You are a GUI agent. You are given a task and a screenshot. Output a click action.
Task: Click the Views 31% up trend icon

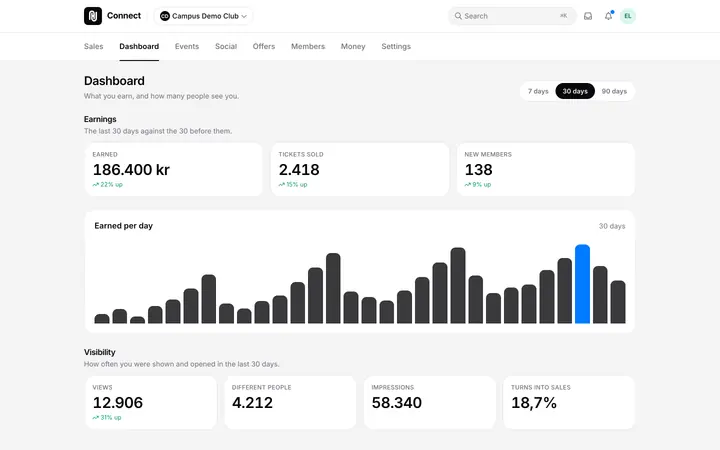[x=96, y=418]
